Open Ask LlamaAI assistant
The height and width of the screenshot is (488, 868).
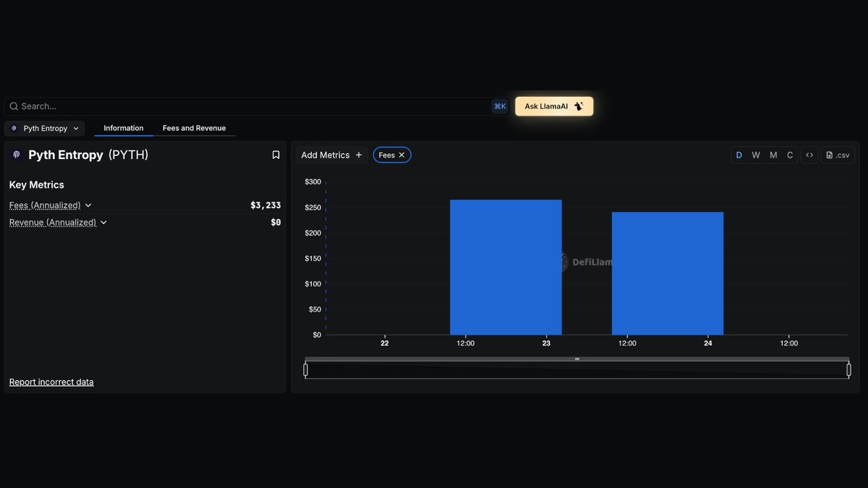pos(554,106)
